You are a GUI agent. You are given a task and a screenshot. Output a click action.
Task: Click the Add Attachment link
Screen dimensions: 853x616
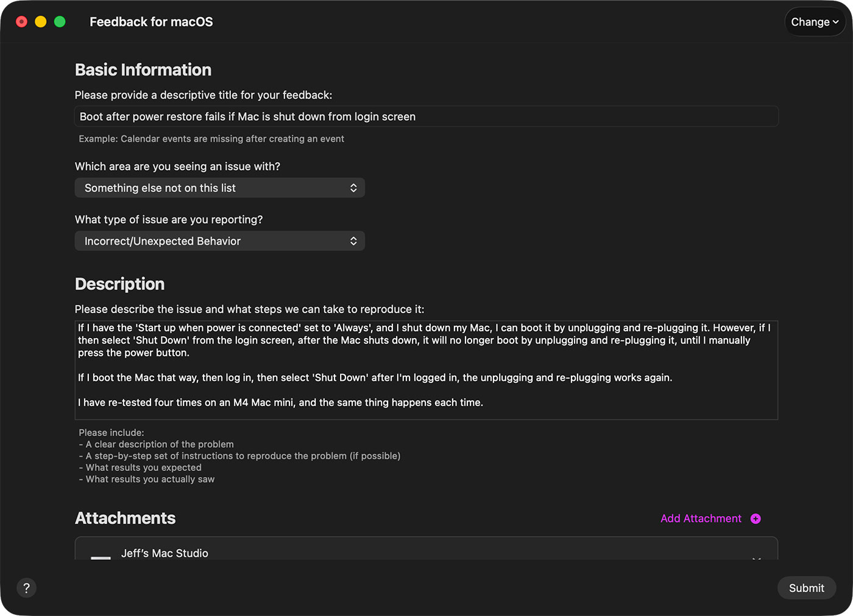[x=701, y=519]
